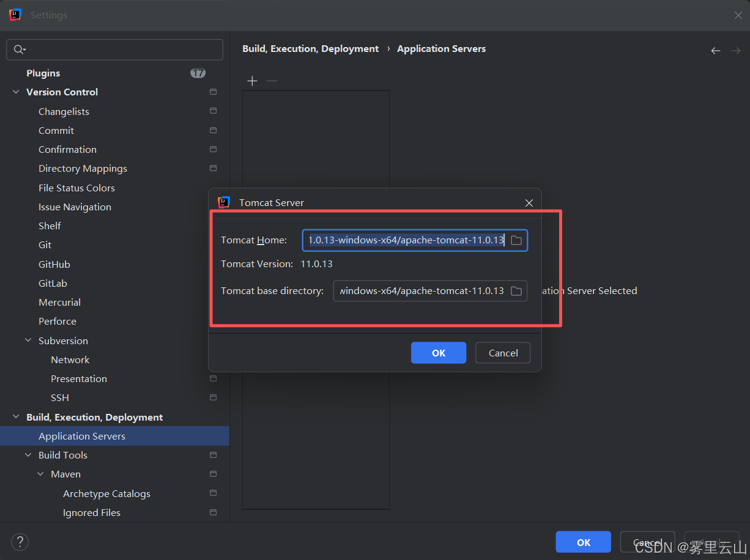Click the Tomcat Home label

point(254,240)
